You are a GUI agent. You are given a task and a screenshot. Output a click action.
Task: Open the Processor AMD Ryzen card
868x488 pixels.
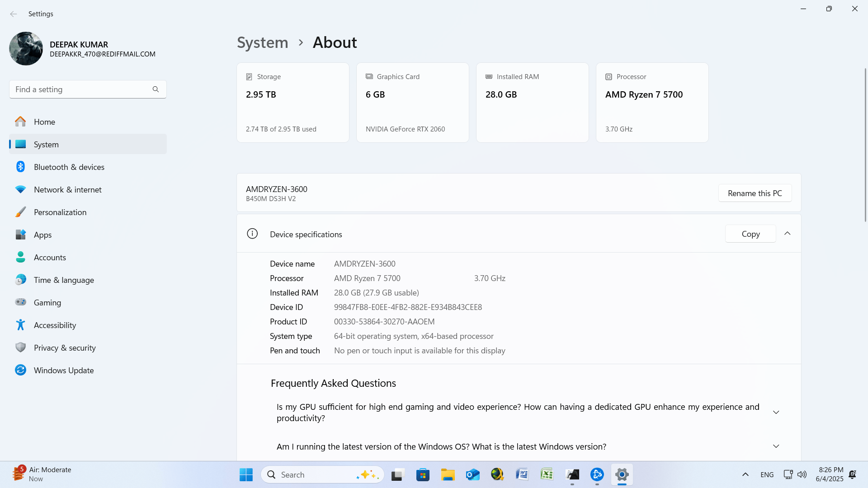[x=652, y=103]
